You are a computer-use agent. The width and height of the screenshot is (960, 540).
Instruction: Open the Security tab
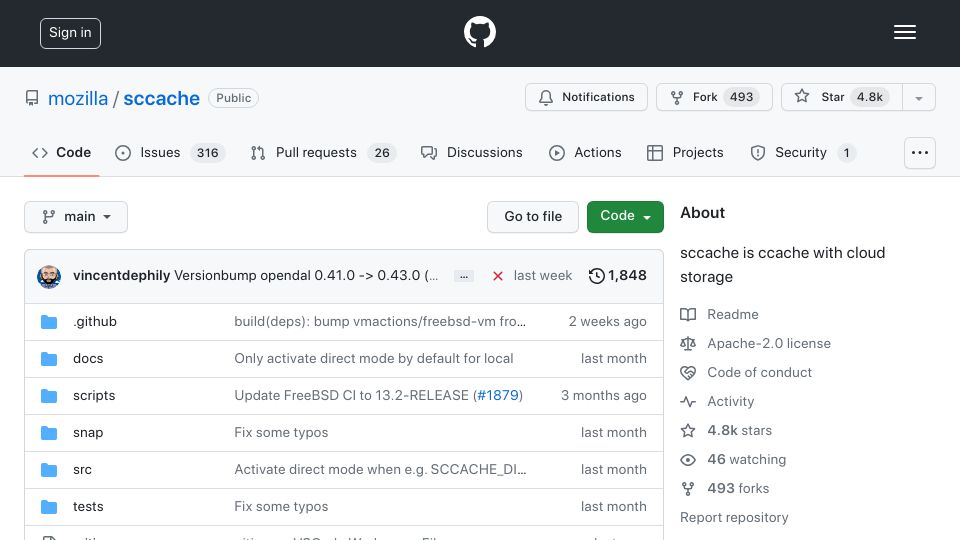click(x=803, y=152)
